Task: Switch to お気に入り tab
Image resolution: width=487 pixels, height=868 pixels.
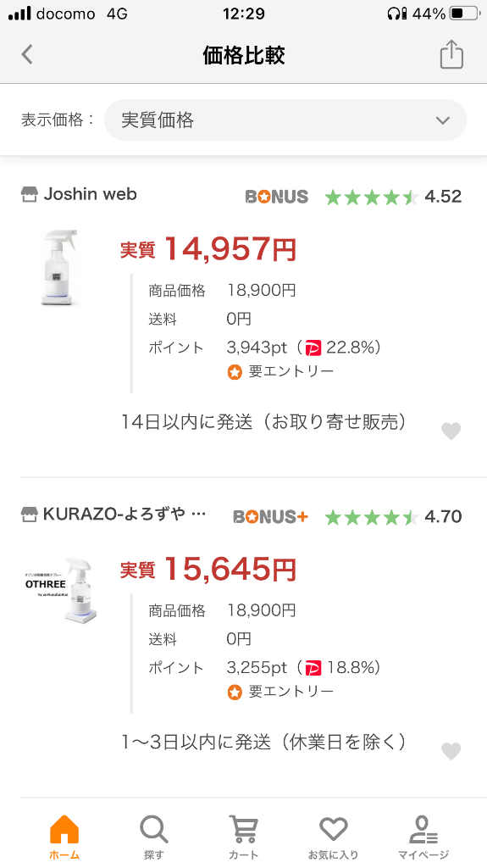Action: click(x=333, y=837)
